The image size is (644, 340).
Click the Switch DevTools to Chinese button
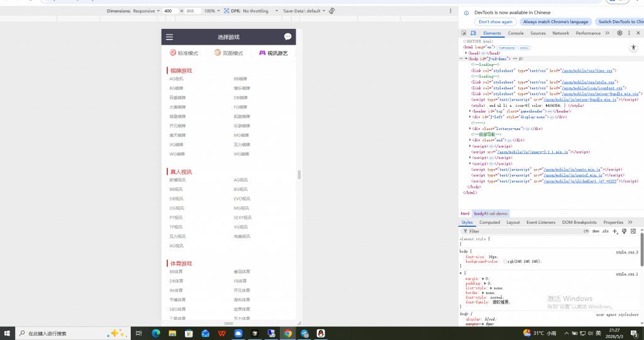pyautogui.click(x=619, y=22)
